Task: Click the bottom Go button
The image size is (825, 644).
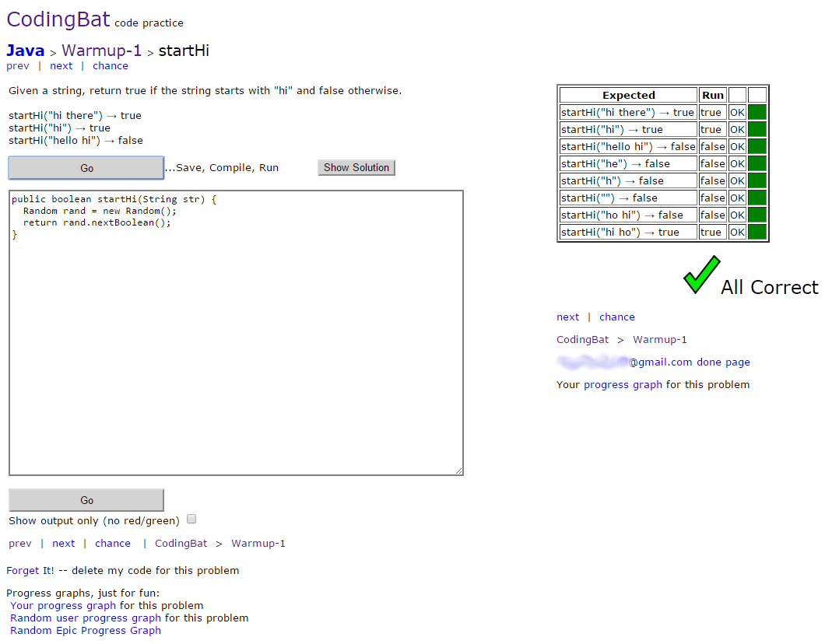Action: click(86, 500)
